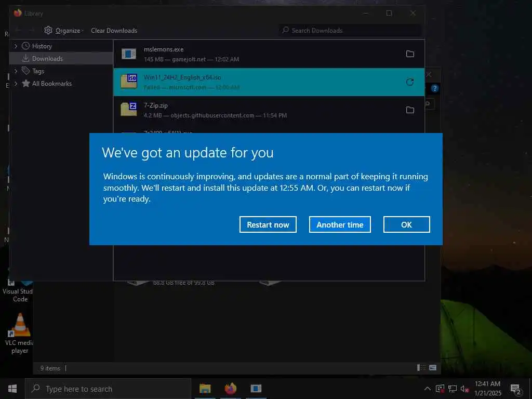Show 7-Zip.zip in its containing folder

410,110
